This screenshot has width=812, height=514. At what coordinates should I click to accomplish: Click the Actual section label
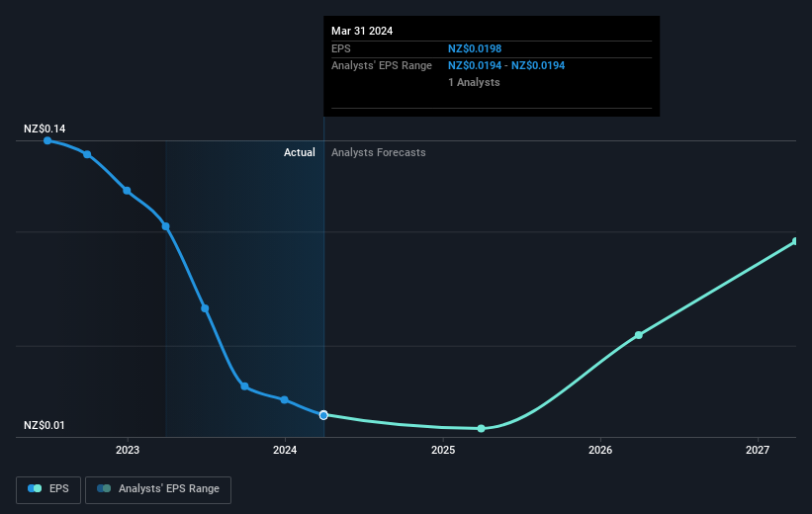(300, 152)
